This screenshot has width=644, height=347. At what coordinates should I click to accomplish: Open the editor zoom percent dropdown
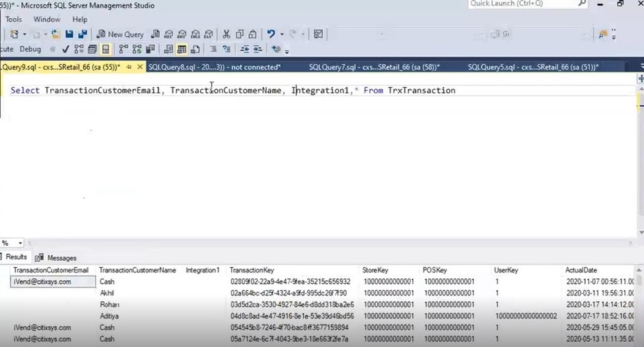[x=20, y=243]
